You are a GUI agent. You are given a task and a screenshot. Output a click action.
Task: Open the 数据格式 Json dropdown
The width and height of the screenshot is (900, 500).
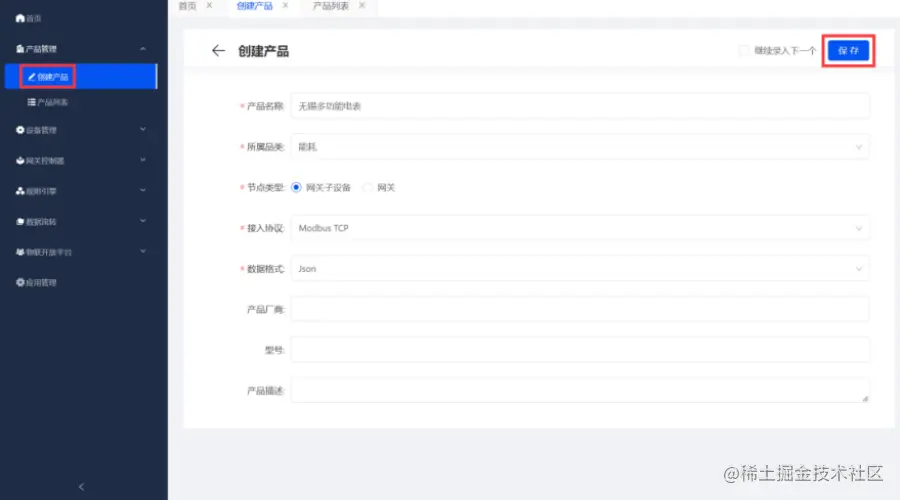(x=580, y=269)
